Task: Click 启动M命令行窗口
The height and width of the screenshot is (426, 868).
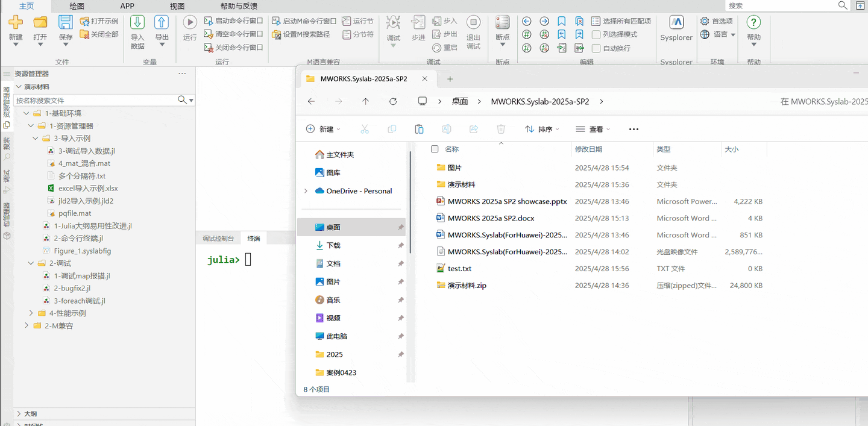Action: point(304,21)
